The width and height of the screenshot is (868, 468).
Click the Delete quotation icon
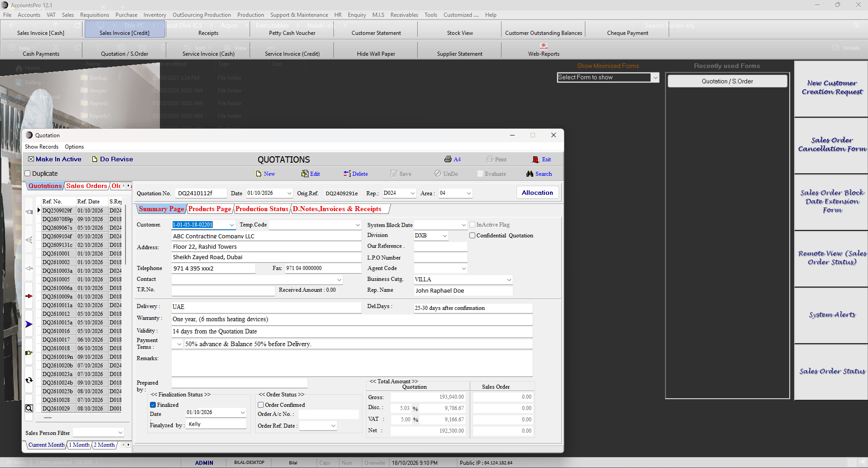point(347,174)
